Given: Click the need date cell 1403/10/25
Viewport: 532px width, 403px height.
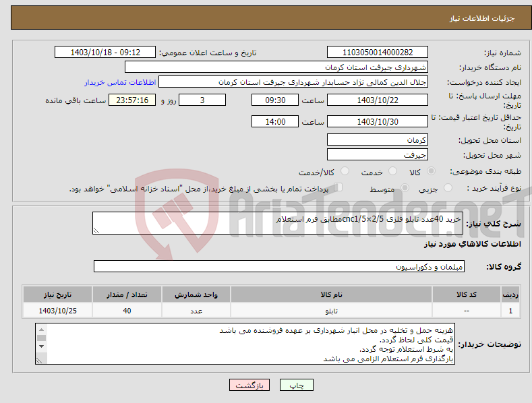Looking at the screenshot, I should tap(58, 311).
